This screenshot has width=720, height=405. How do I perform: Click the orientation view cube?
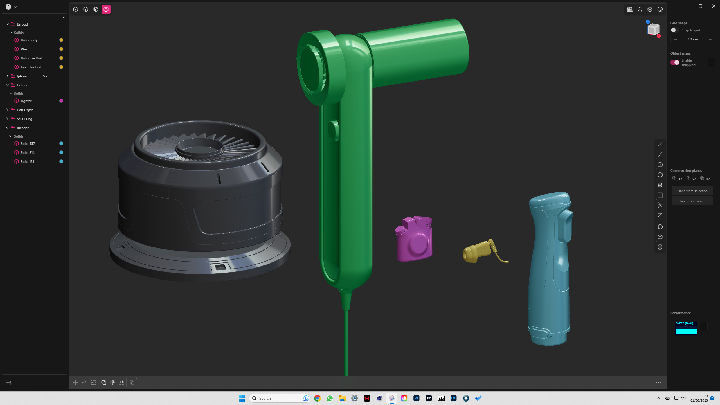[653, 29]
